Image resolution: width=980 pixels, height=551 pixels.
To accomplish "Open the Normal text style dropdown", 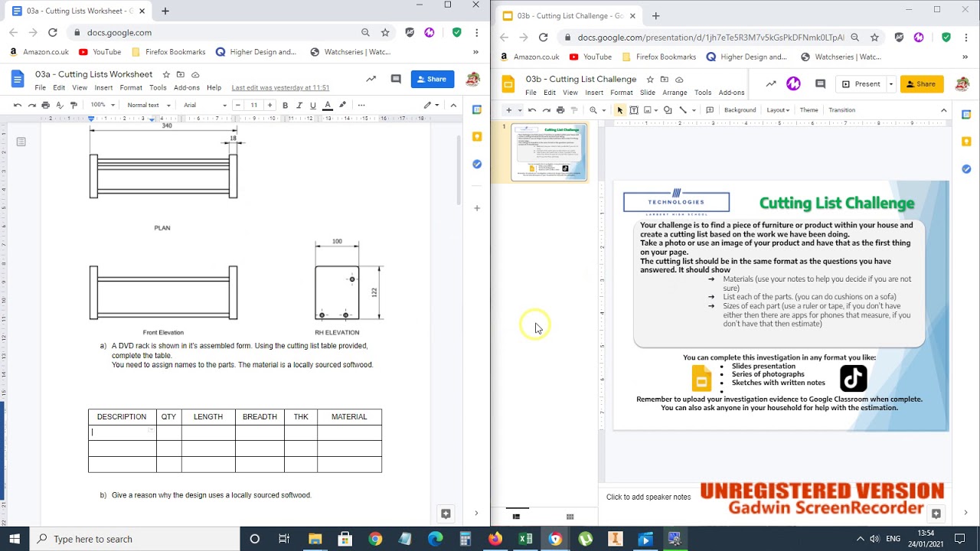I will (x=149, y=105).
